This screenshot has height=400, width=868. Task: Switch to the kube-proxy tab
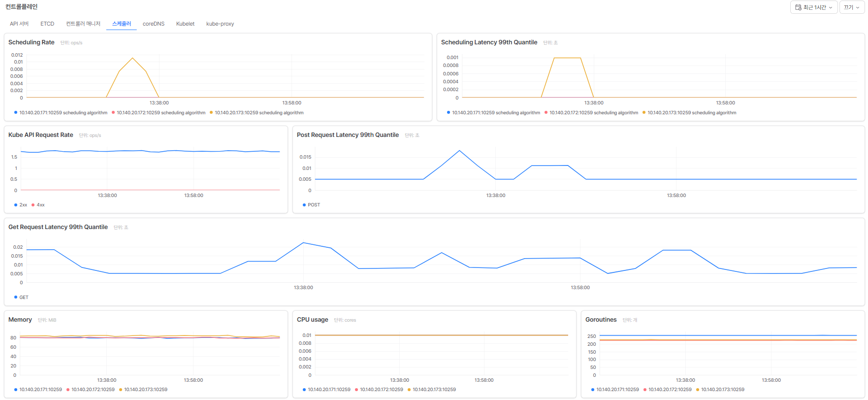220,24
